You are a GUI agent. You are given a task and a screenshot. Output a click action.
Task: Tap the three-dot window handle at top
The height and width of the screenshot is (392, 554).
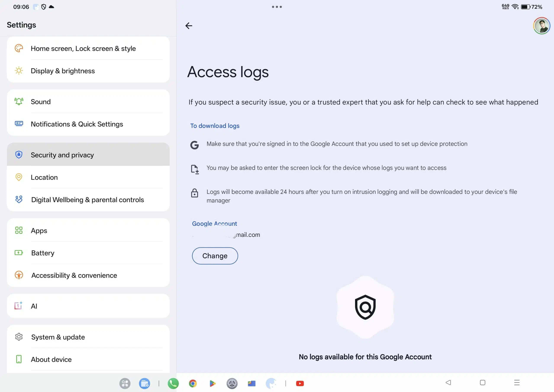(x=277, y=7)
